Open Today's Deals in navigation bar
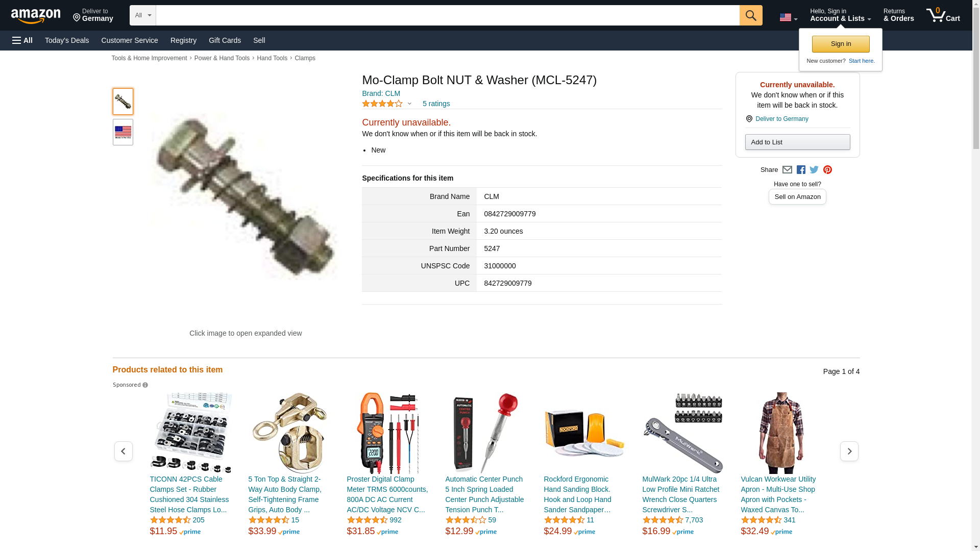This screenshot has width=980, height=551. (x=67, y=40)
